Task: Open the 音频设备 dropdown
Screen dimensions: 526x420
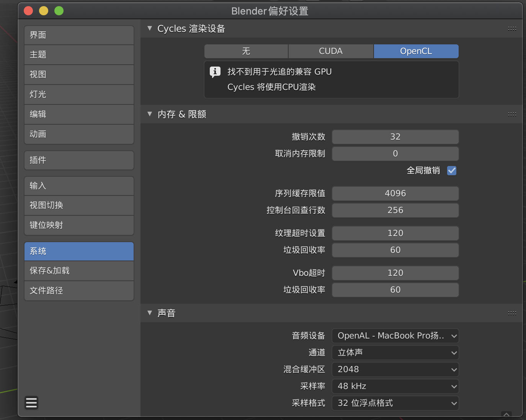Action: 395,336
